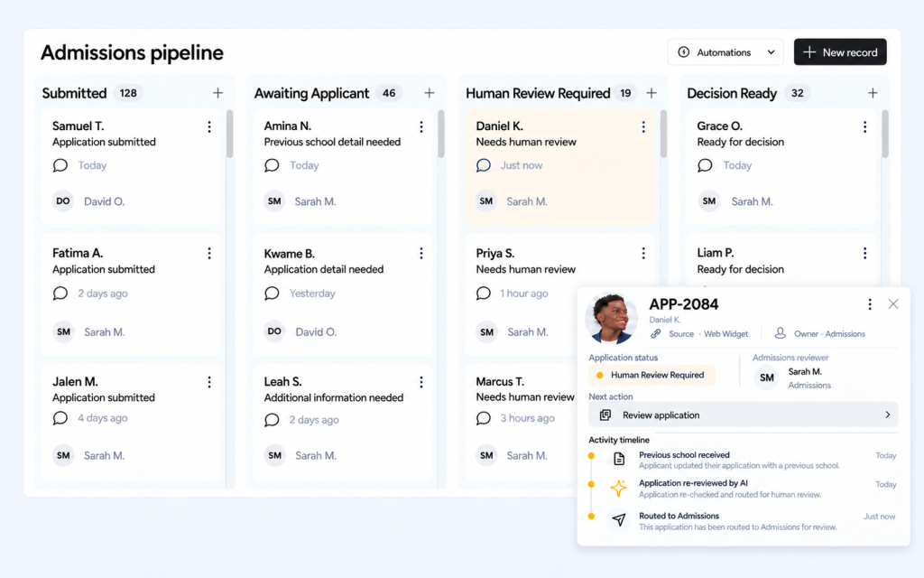924x578 pixels.
Task: Open the more options menu on Amina N. card
Action: tap(421, 126)
